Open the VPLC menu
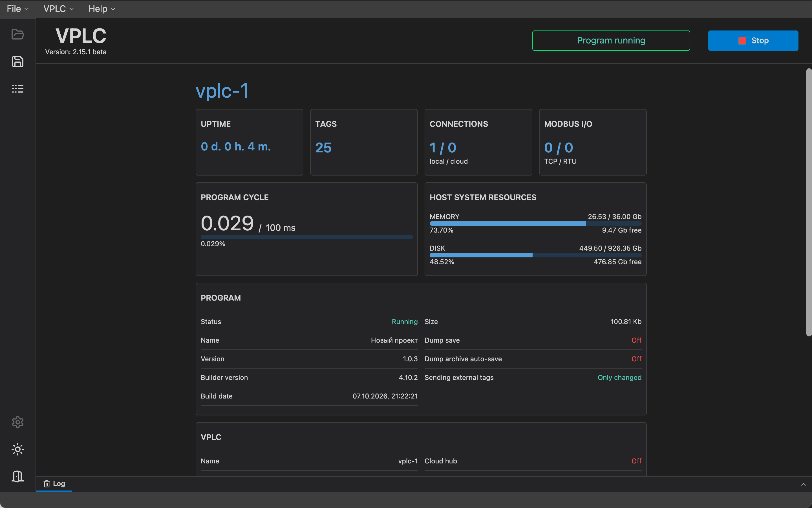Screen dimensions: 812x508 (x=58, y=9)
